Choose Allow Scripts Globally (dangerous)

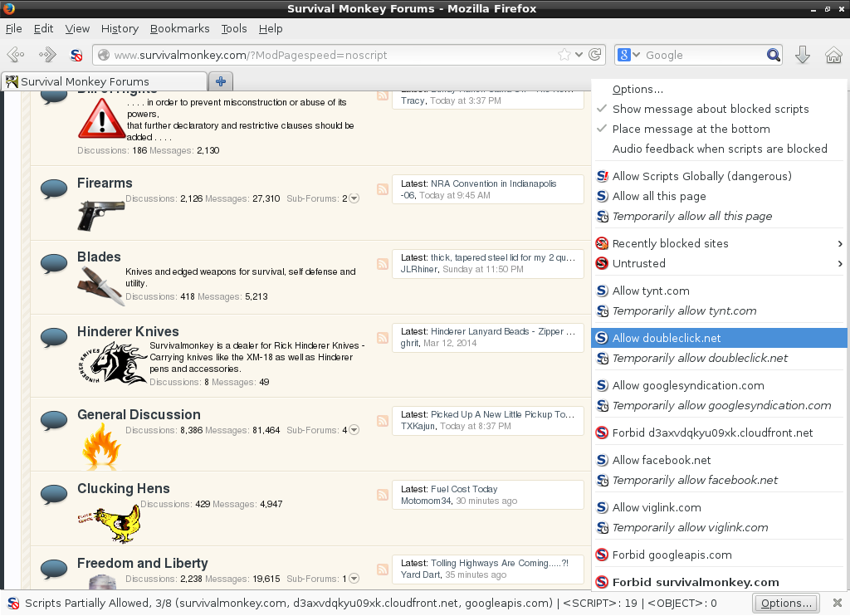(720, 176)
